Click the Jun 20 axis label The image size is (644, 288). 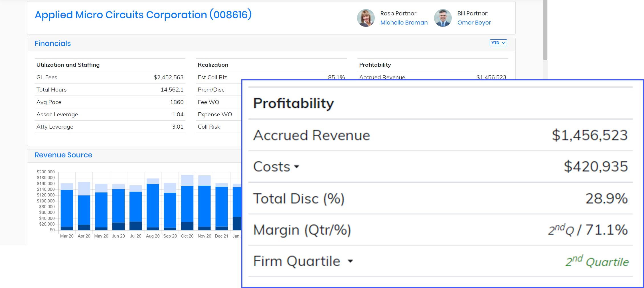coord(118,236)
